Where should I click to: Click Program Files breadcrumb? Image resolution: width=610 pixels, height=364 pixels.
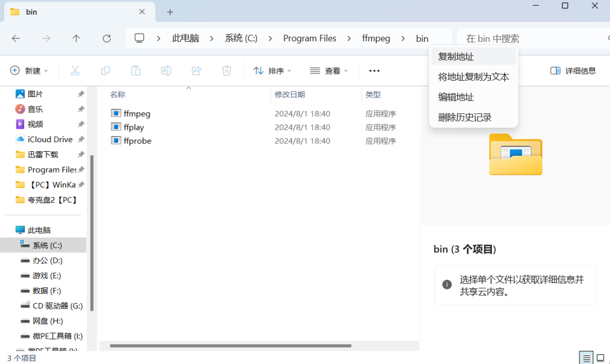[x=310, y=38]
